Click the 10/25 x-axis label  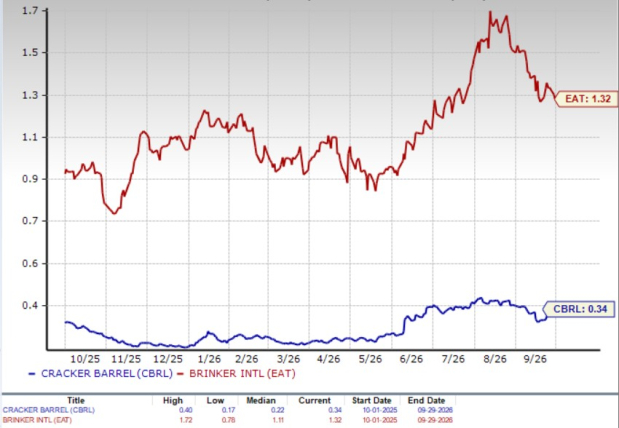[85, 359]
